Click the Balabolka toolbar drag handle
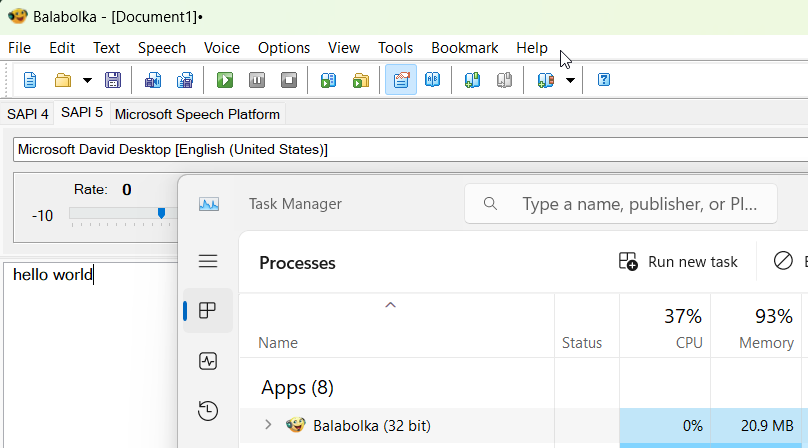808x448 pixels. (x=6, y=80)
